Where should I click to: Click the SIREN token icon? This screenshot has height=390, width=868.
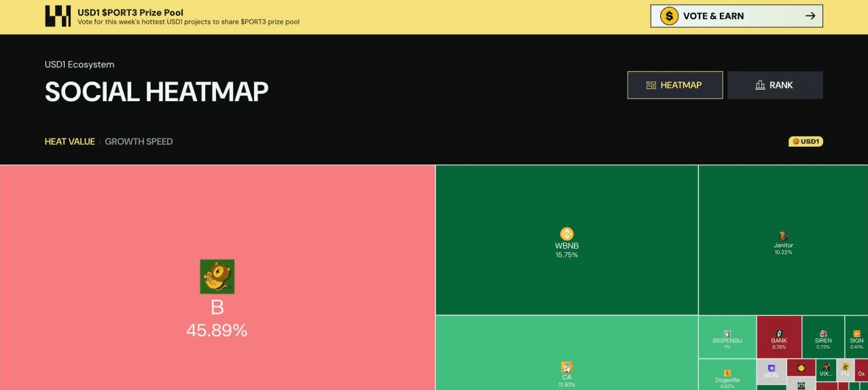[x=823, y=334]
